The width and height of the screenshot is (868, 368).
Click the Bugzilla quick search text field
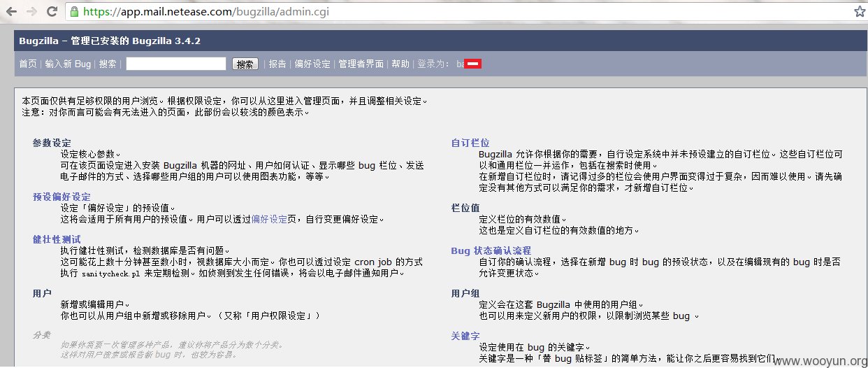176,64
